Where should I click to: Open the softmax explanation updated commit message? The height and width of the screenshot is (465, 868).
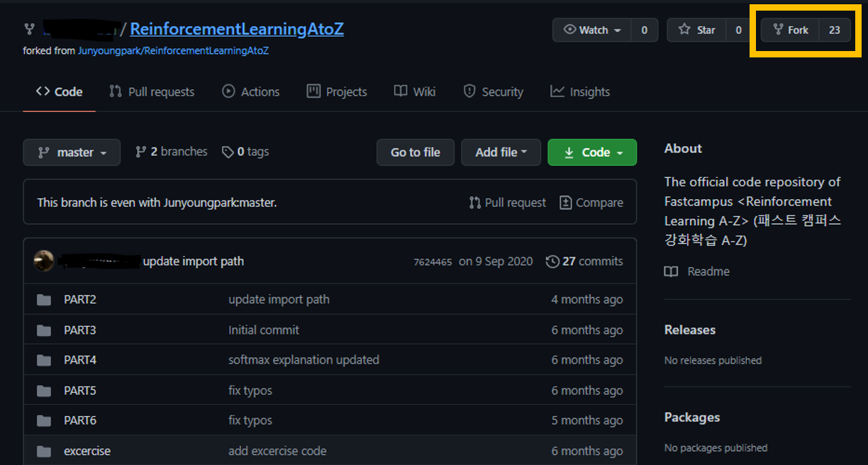pyautogui.click(x=304, y=359)
